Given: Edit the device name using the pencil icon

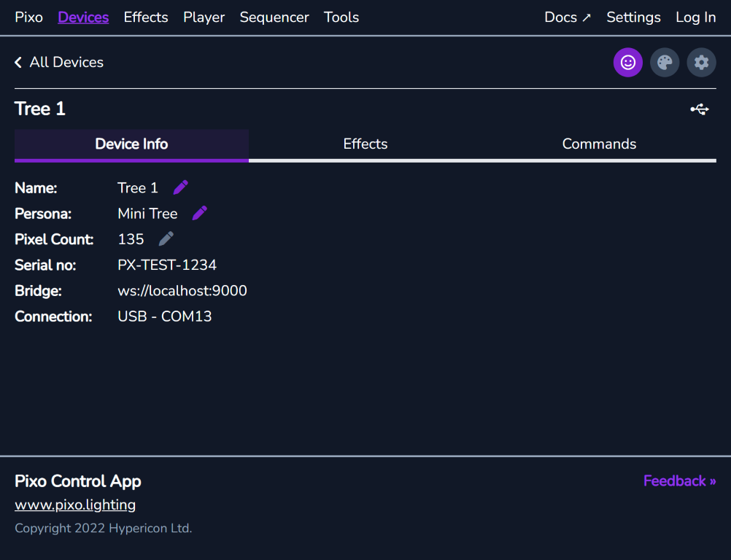Looking at the screenshot, I should coord(180,187).
